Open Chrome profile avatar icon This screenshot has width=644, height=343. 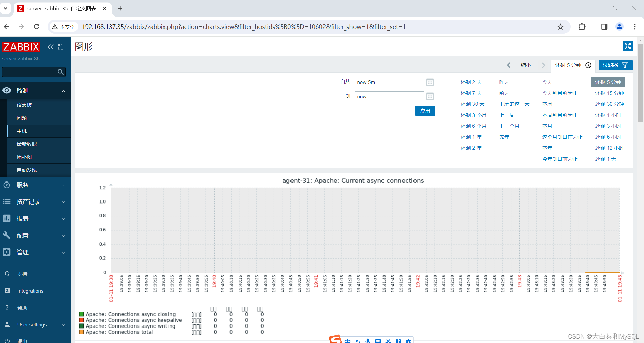(x=619, y=27)
